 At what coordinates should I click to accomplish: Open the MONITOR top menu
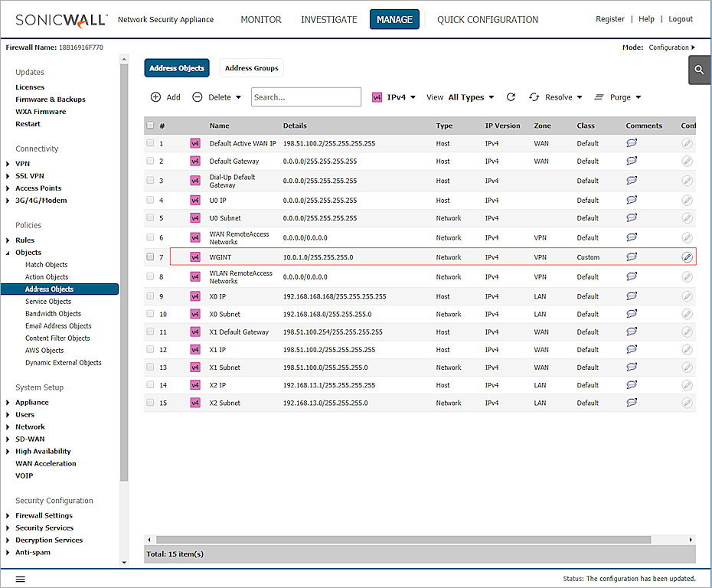[261, 19]
